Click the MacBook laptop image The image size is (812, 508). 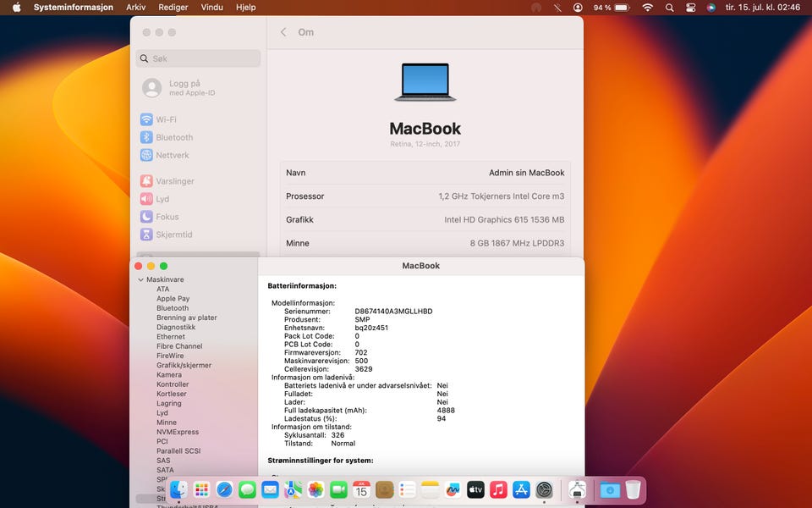[425, 82]
